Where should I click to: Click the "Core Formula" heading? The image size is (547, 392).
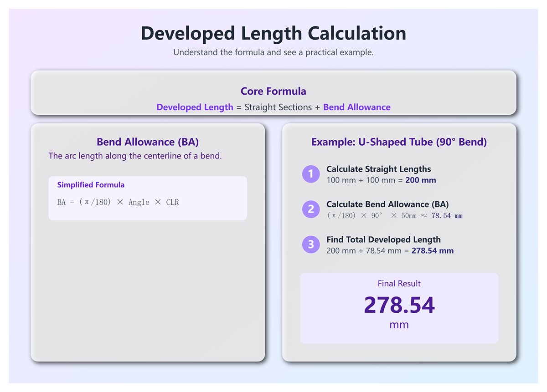point(273,91)
